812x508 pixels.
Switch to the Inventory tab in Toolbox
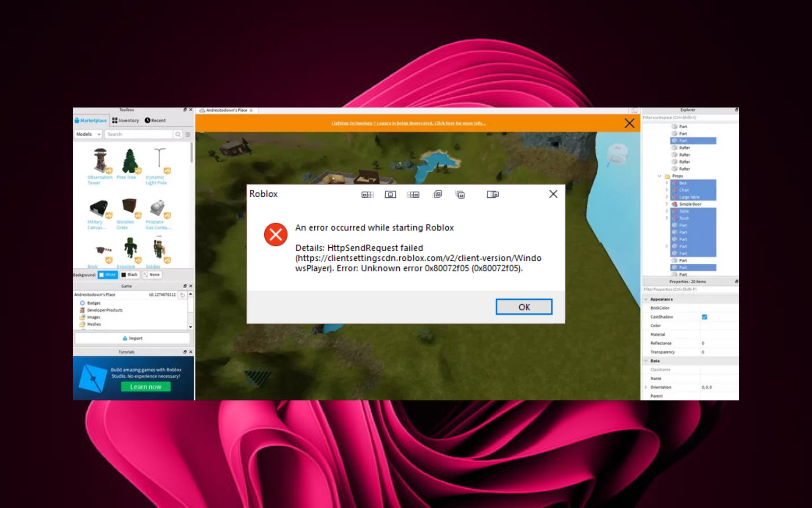click(126, 121)
